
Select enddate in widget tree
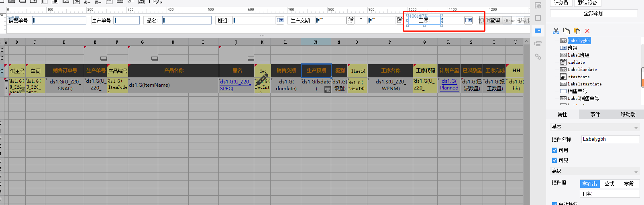point(576,62)
